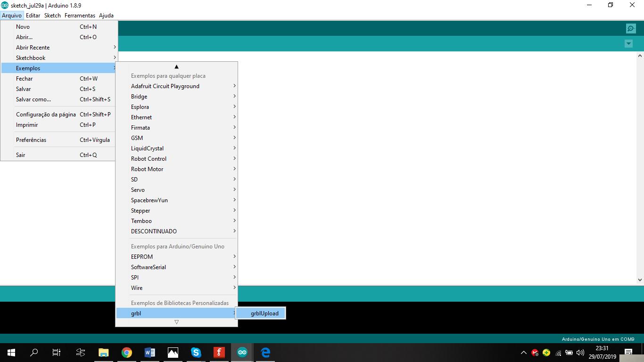Switch to Arduino IDE taskbar icon
This screenshot has width=644, height=362.
point(242,352)
